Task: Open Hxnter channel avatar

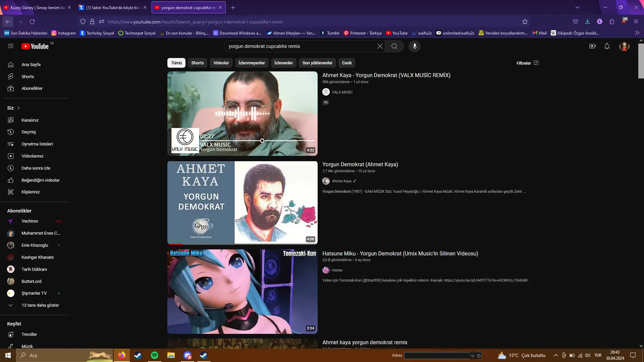Action: 326,270
